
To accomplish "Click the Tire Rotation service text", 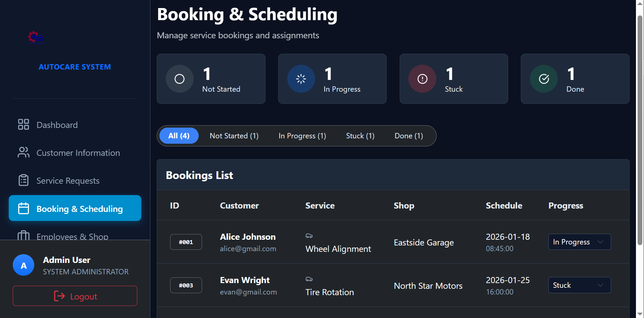I will click(330, 292).
